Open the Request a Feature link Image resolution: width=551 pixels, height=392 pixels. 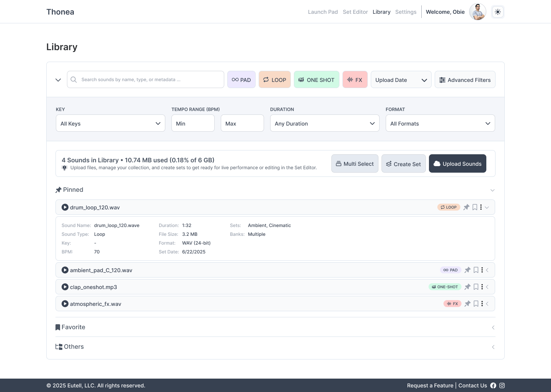click(430, 385)
